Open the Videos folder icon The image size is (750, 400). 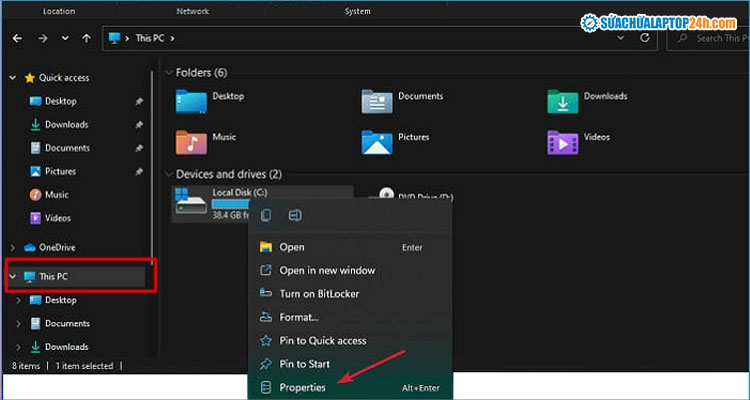[562, 141]
